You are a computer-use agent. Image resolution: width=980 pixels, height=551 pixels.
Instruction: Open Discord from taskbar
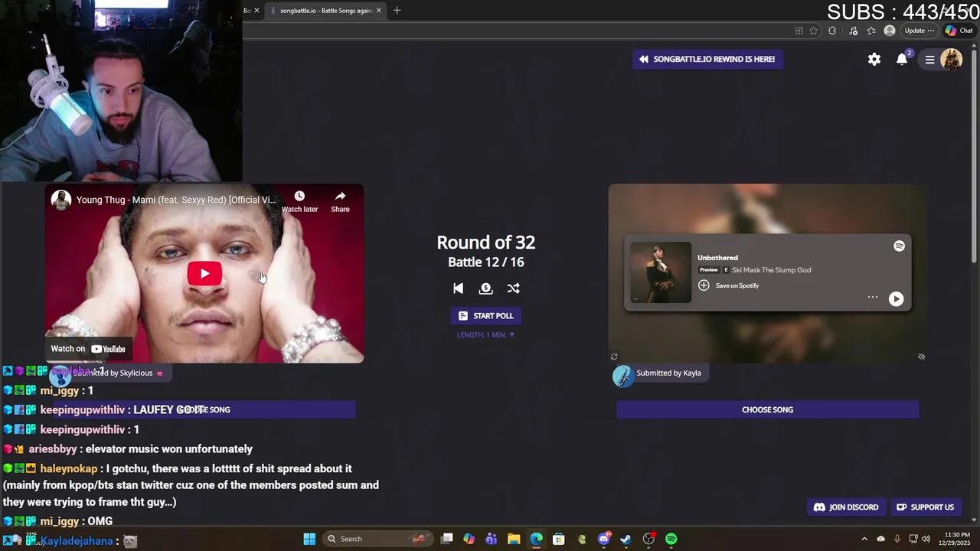click(604, 539)
